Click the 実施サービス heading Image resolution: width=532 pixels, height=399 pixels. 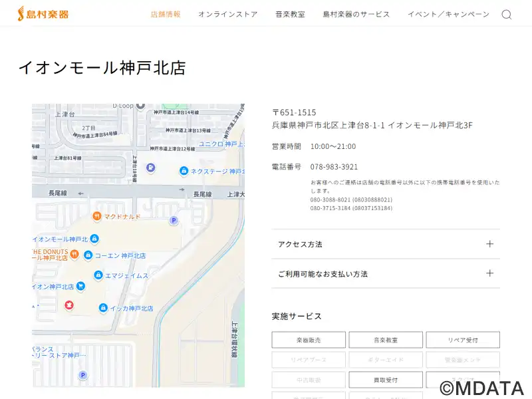297,317
